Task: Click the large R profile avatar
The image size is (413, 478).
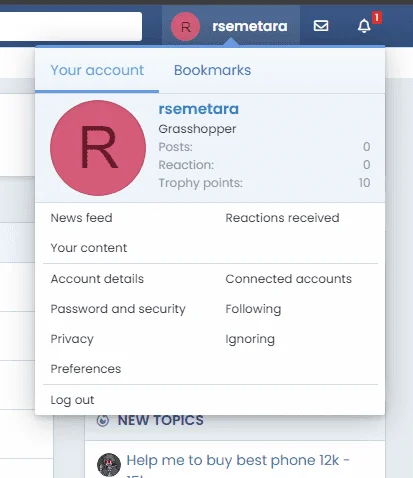Action: pyautogui.click(x=98, y=148)
